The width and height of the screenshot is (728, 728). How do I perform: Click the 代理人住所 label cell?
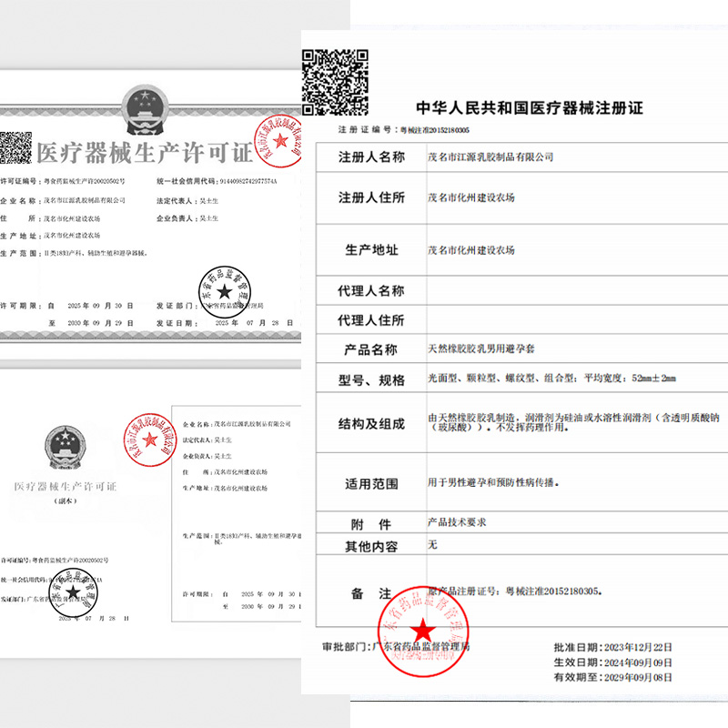[x=371, y=320]
